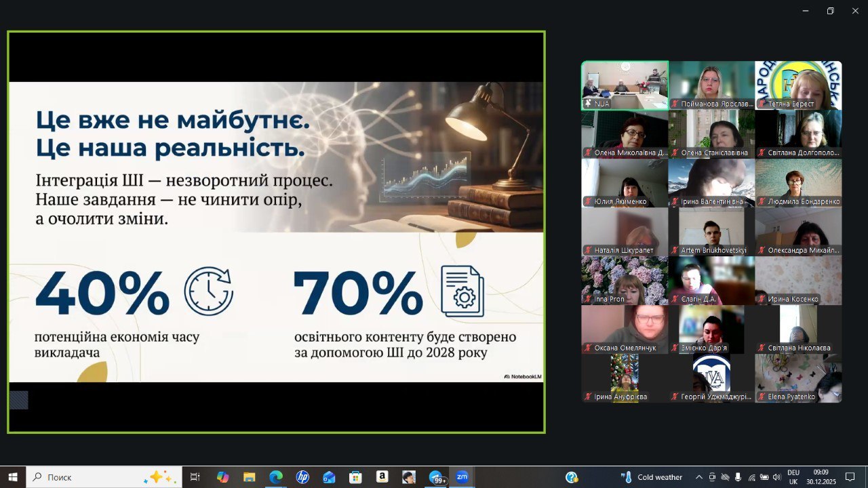Viewport: 868px width, 488px height.
Task: Expand the hidden system tray icons chevron
Action: pyautogui.click(x=698, y=477)
